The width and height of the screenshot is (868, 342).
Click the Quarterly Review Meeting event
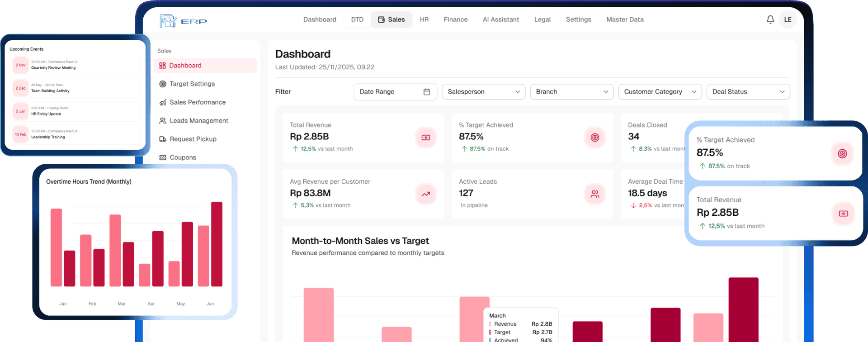pyautogui.click(x=75, y=65)
